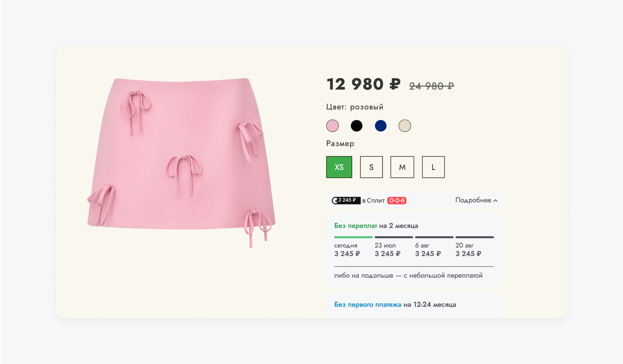
Task: Click the 12 980 ₽ price
Action: pos(364,84)
